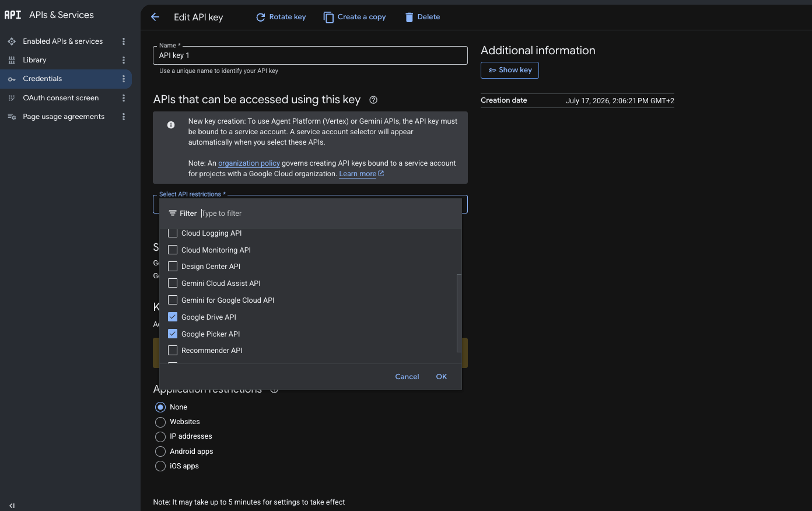Viewport: 812px width, 511px height.
Task: Open the Library page
Action: pyautogui.click(x=34, y=60)
